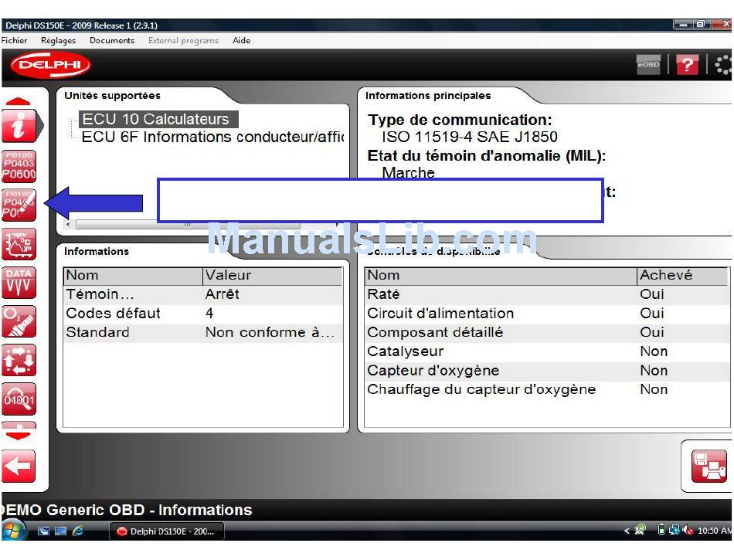Open the 01001 binary search icon
734x560 pixels.
(19, 399)
